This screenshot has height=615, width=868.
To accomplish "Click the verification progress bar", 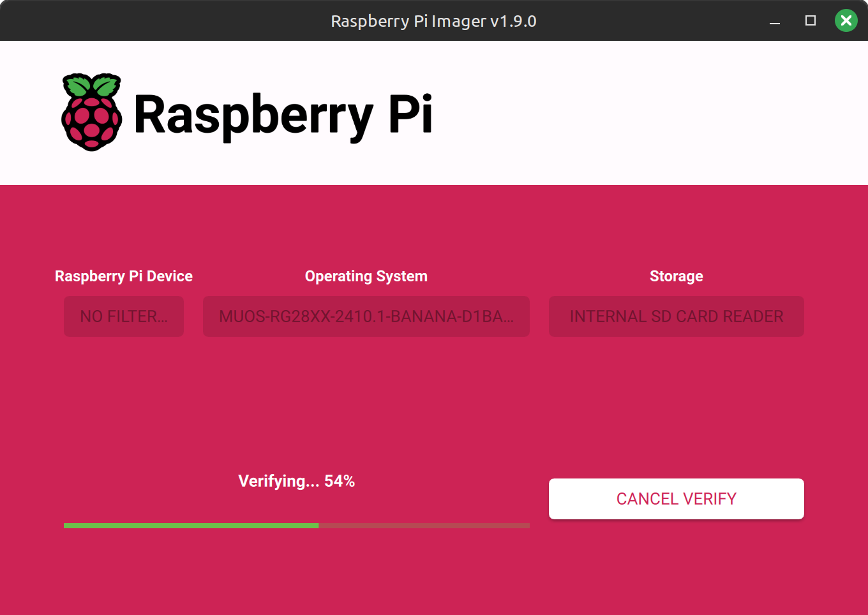I will 297,526.
